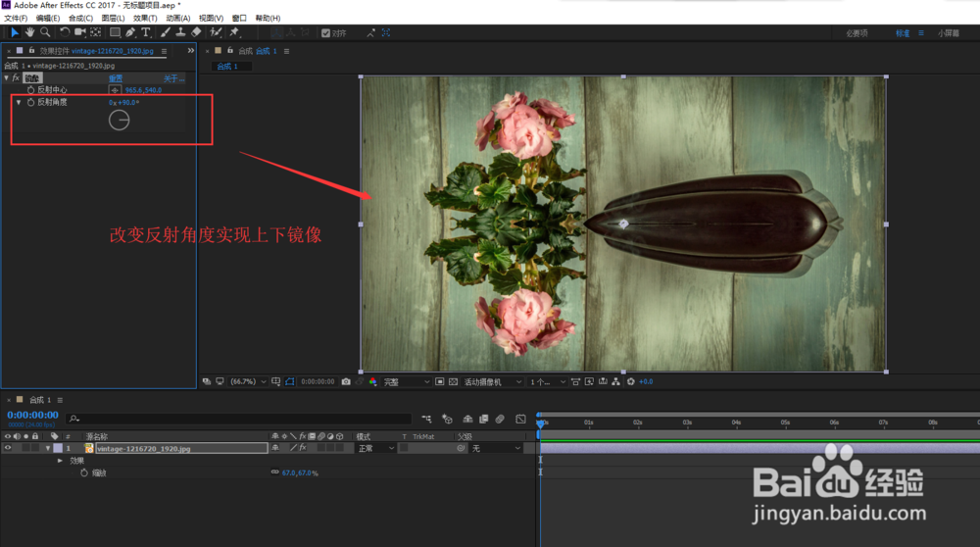Click the 02s marker on the time ruler

(x=638, y=423)
